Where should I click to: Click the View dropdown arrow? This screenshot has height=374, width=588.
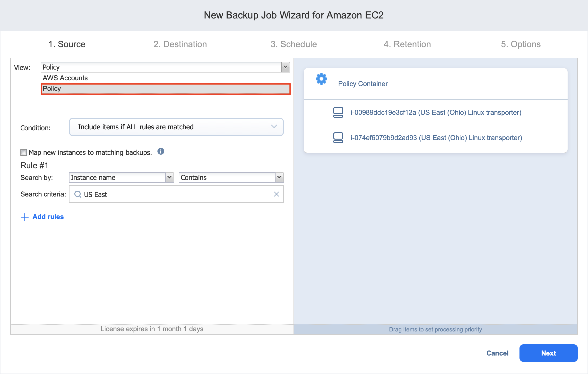285,67
